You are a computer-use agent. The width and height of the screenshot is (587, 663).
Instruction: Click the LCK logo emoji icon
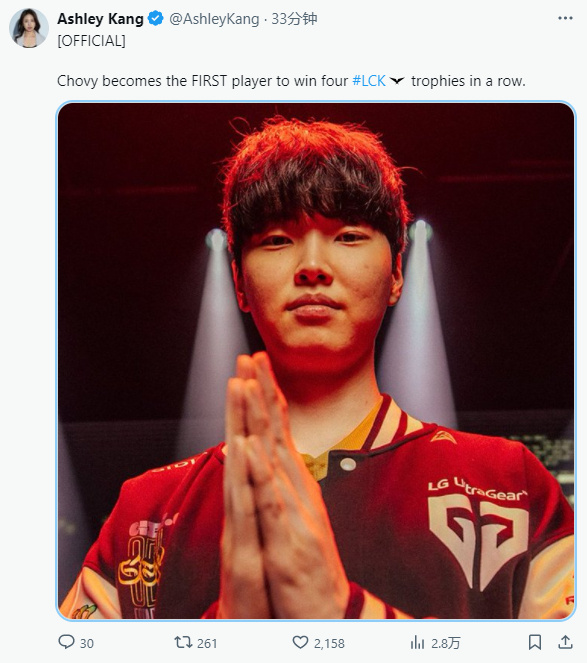pyautogui.click(x=397, y=80)
